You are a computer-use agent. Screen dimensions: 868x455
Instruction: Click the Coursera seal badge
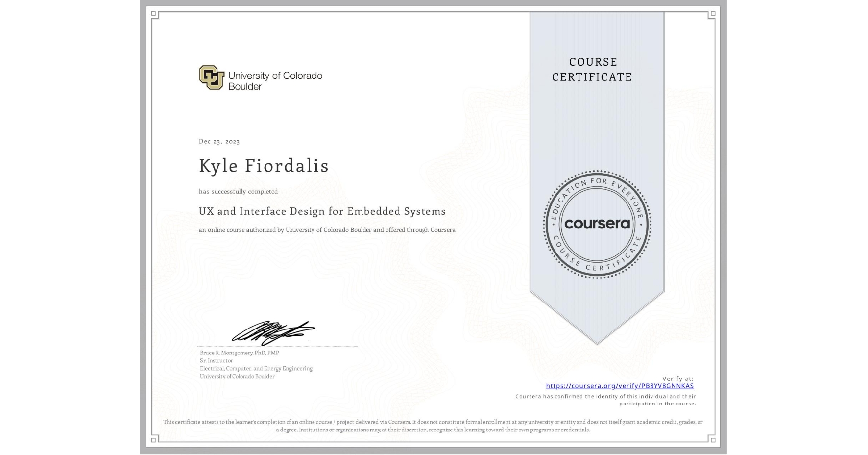[597, 225]
